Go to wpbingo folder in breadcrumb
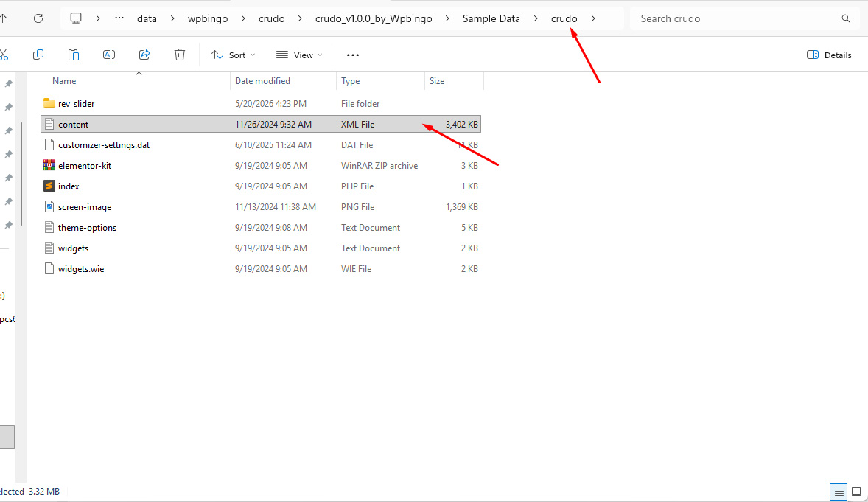Screen dimensions: 868x502 tap(208, 18)
